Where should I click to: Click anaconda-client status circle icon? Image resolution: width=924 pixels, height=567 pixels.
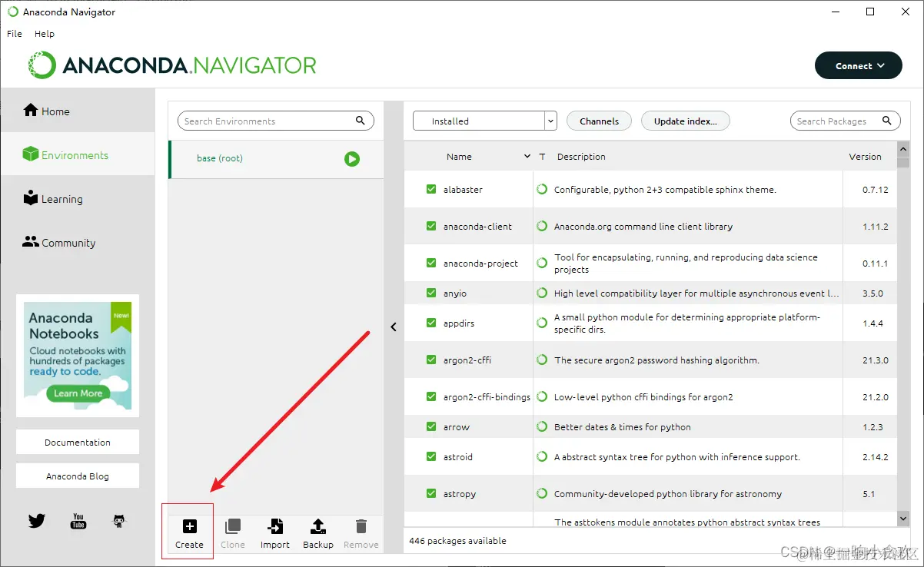point(542,227)
